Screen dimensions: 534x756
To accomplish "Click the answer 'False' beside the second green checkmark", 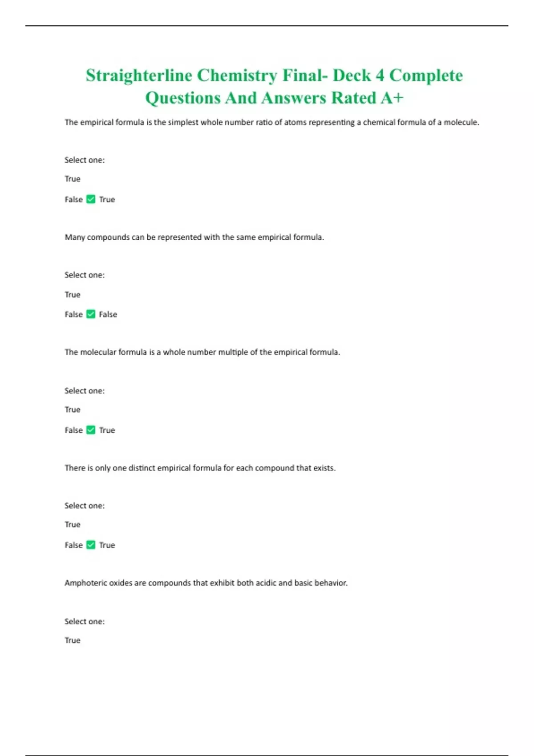I will click(x=108, y=314).
